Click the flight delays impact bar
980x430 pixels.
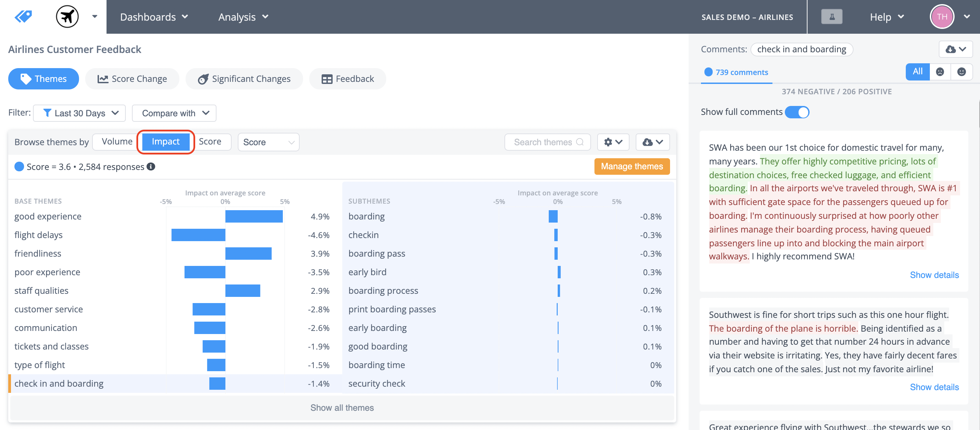pos(198,235)
